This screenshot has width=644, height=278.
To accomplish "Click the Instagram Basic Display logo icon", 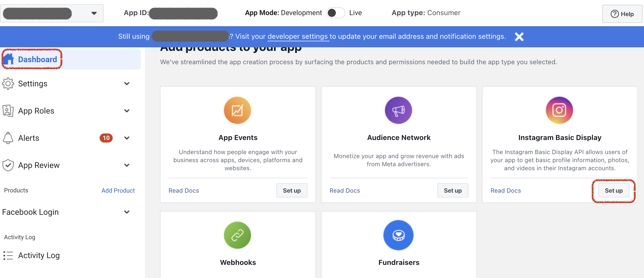I will (559, 110).
